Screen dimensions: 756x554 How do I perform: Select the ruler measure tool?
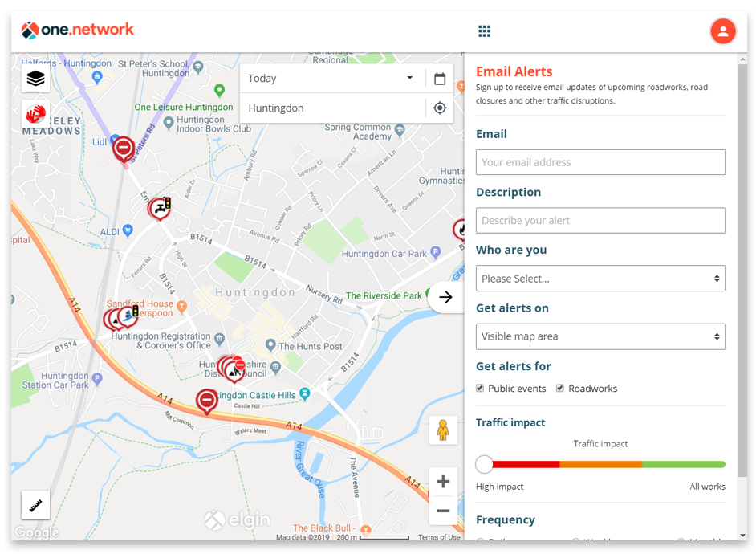[x=35, y=505]
